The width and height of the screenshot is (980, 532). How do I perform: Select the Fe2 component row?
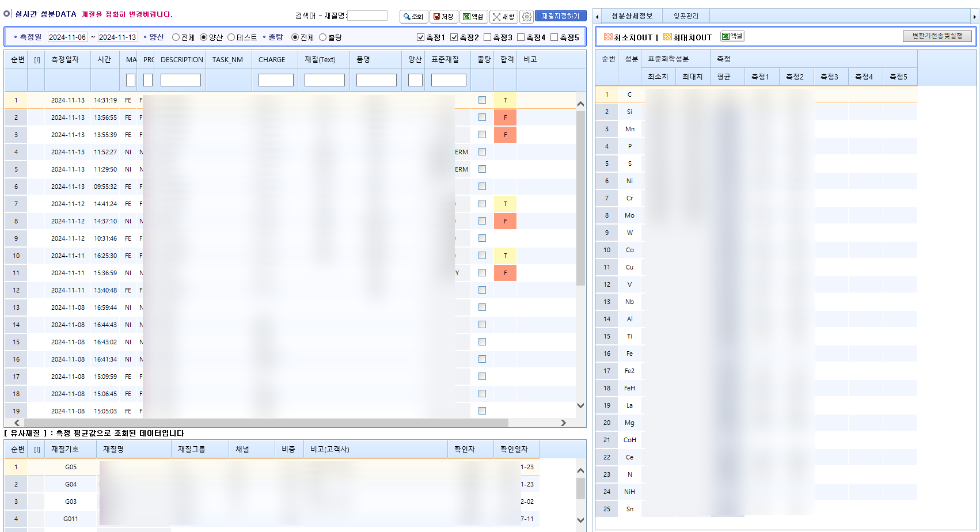756,371
